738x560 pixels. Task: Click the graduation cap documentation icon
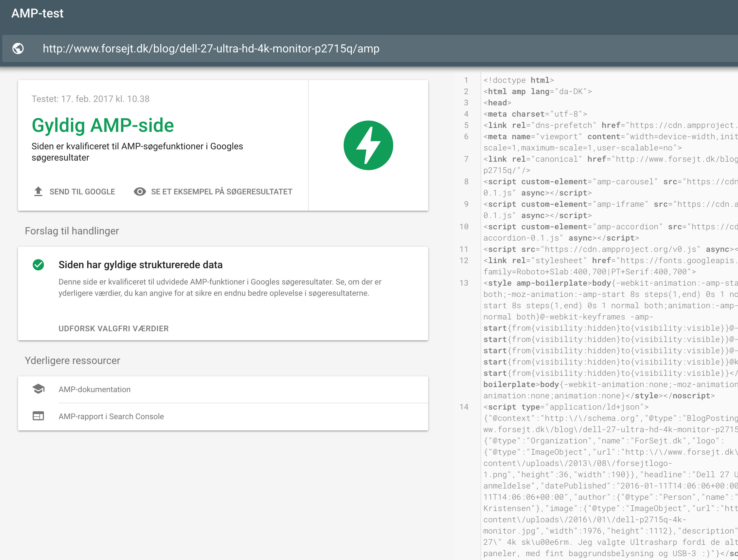tap(38, 389)
